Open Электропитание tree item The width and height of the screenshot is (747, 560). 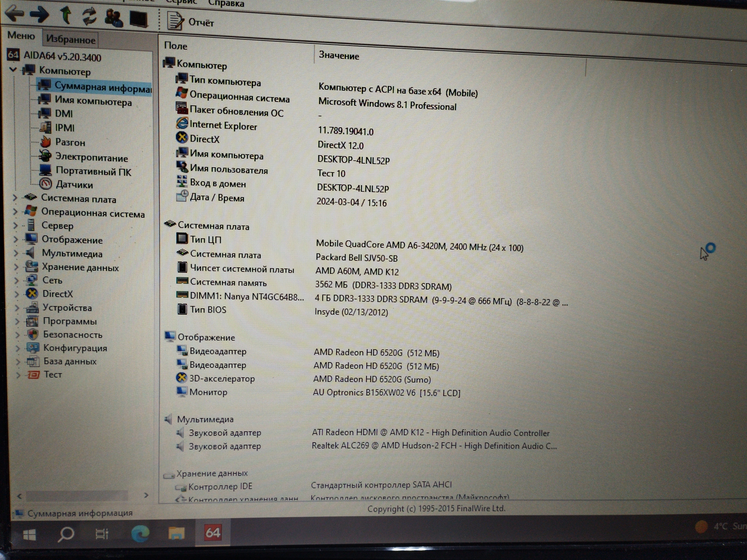pos(83,157)
